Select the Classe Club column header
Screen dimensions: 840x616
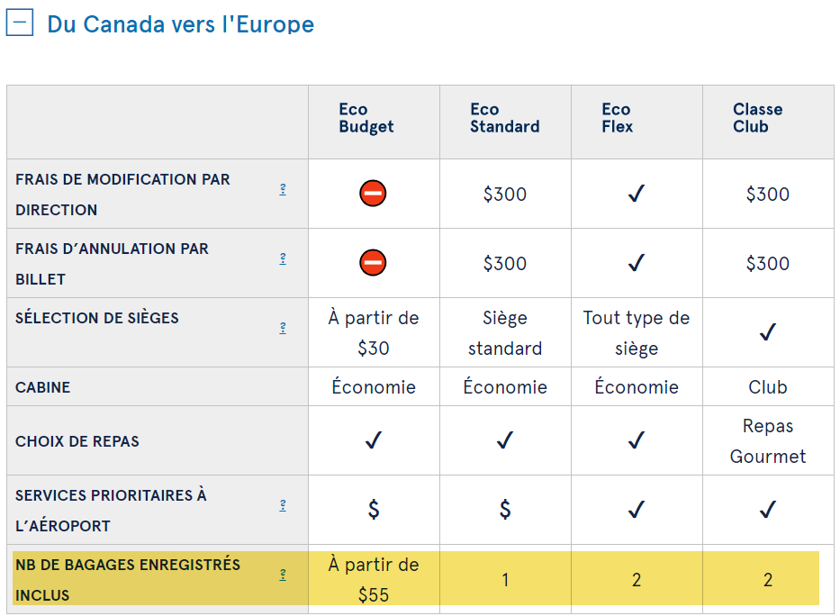pyautogui.click(x=757, y=118)
